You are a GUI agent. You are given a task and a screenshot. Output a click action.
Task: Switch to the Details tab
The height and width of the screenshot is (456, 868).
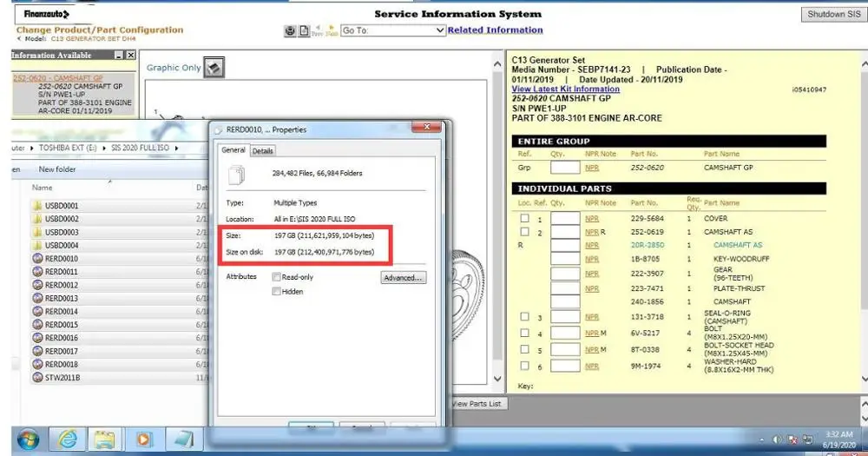tap(262, 151)
